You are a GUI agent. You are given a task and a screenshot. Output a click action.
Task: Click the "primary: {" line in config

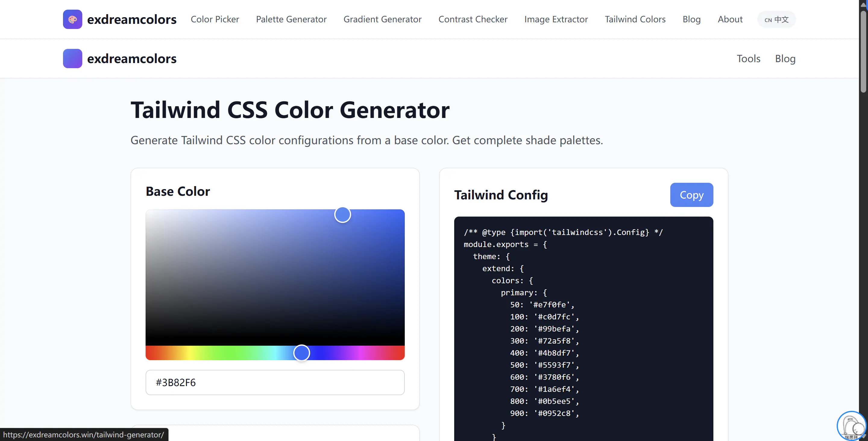[x=524, y=293]
